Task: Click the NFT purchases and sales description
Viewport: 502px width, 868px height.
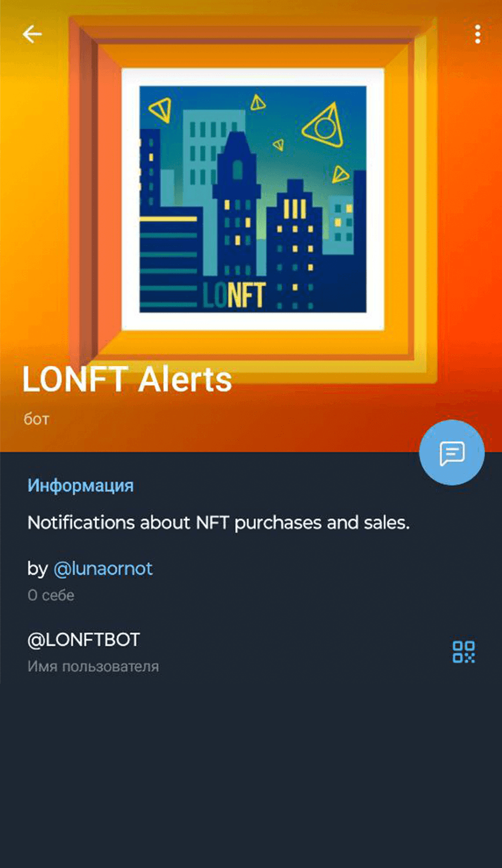Action: (x=219, y=522)
